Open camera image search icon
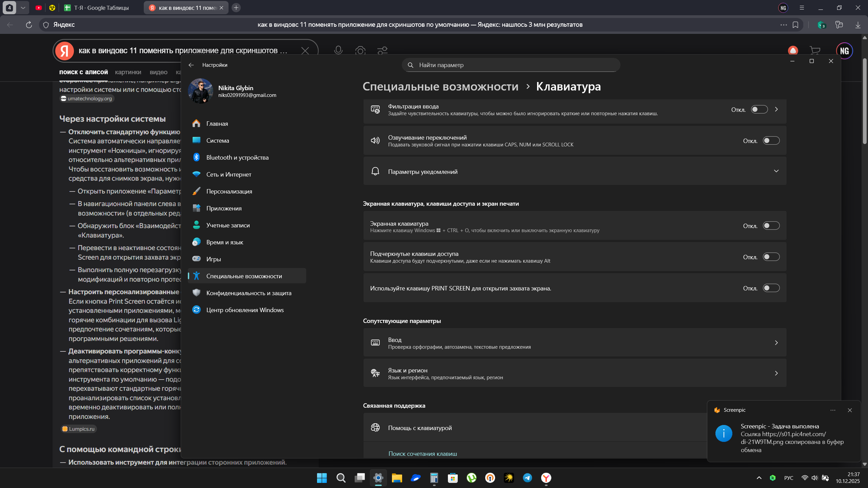The width and height of the screenshot is (868, 488). 360,50
